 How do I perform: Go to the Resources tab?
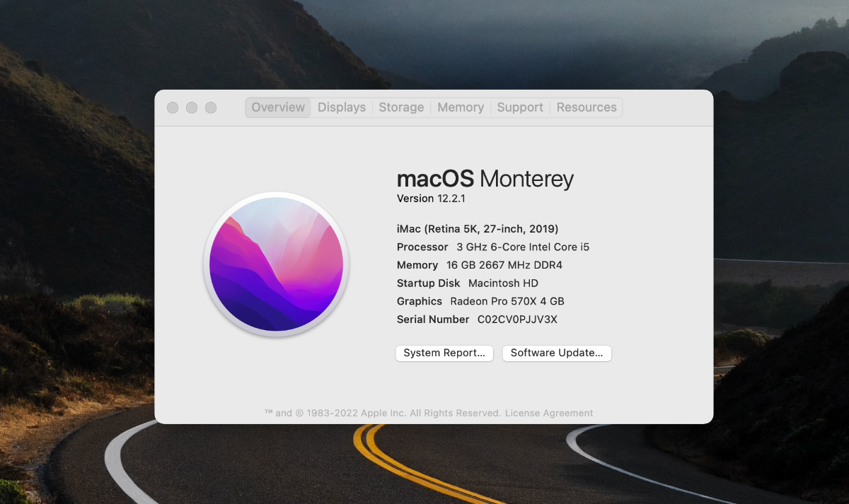[x=587, y=107]
